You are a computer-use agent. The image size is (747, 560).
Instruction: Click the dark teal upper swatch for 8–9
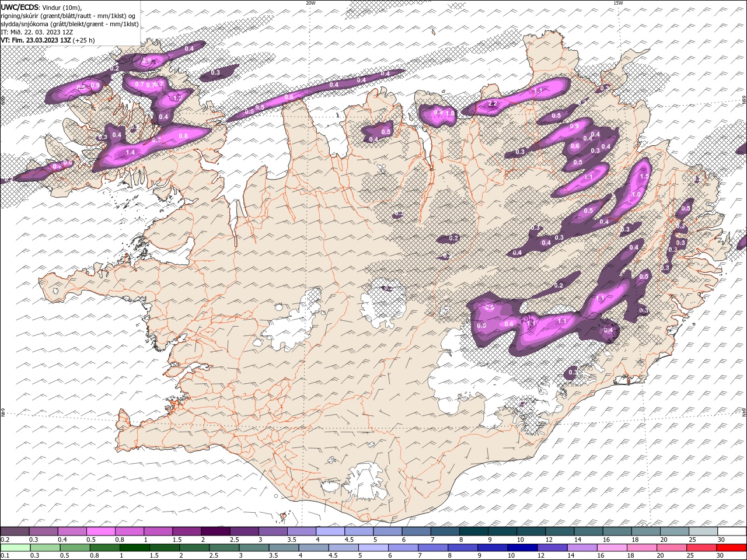pos(473,531)
